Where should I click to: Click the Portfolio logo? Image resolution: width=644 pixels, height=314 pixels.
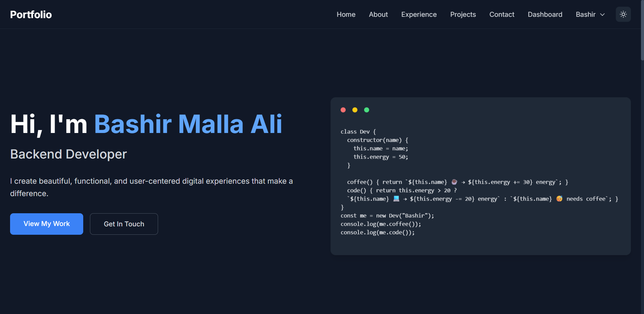31,14
